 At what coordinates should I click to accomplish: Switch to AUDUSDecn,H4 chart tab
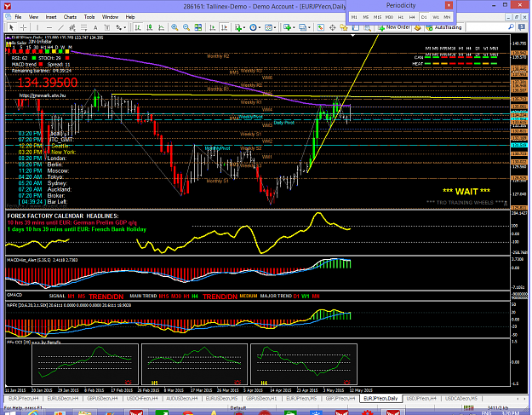pos(181,398)
